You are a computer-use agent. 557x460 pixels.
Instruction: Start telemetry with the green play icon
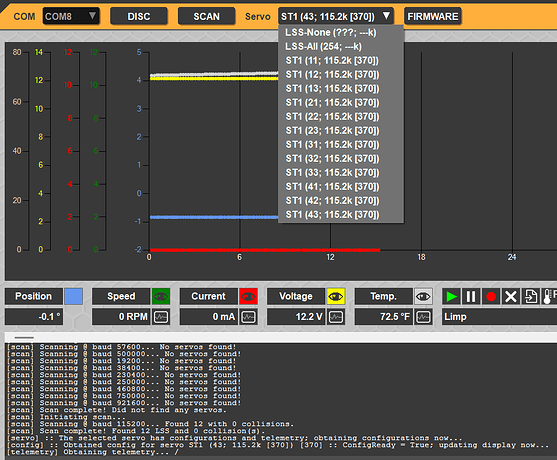[x=451, y=296]
